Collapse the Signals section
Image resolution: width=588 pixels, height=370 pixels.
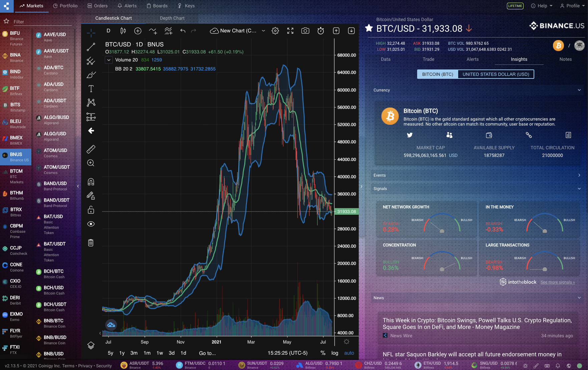point(579,189)
